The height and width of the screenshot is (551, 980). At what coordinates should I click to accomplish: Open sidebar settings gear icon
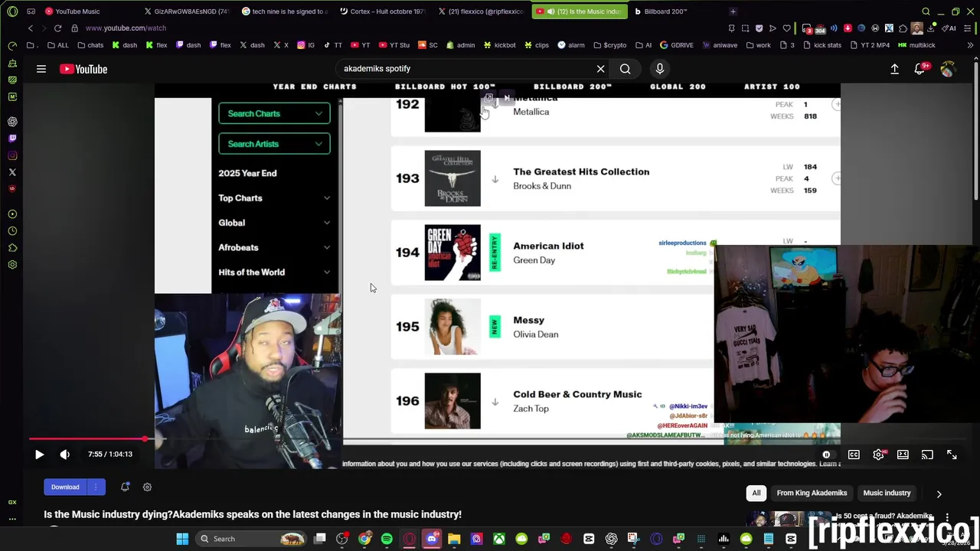12,265
